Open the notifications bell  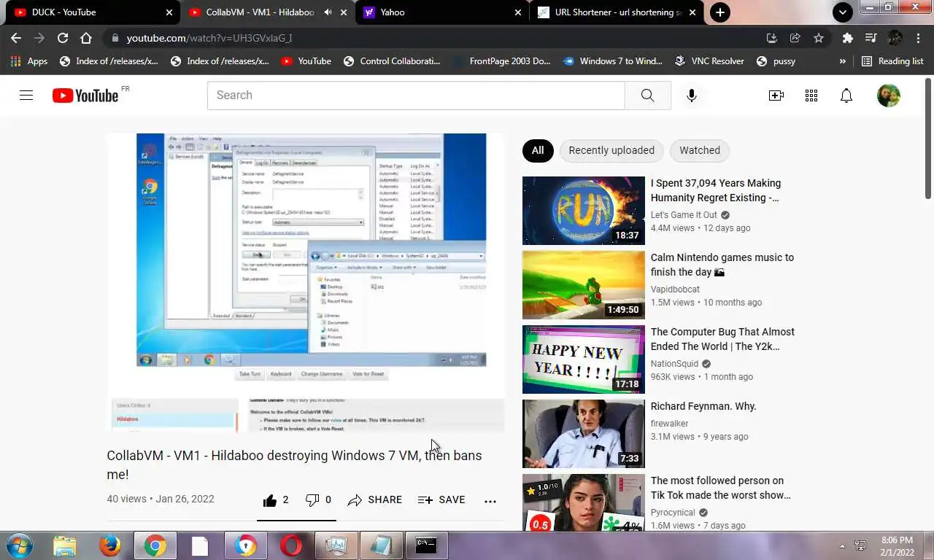[x=846, y=96]
